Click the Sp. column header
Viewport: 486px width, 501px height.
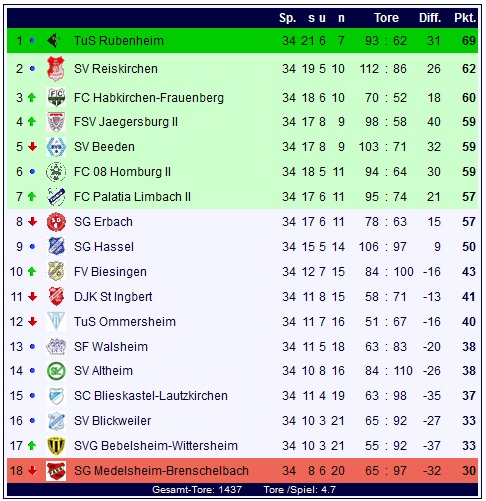pyautogui.click(x=288, y=18)
